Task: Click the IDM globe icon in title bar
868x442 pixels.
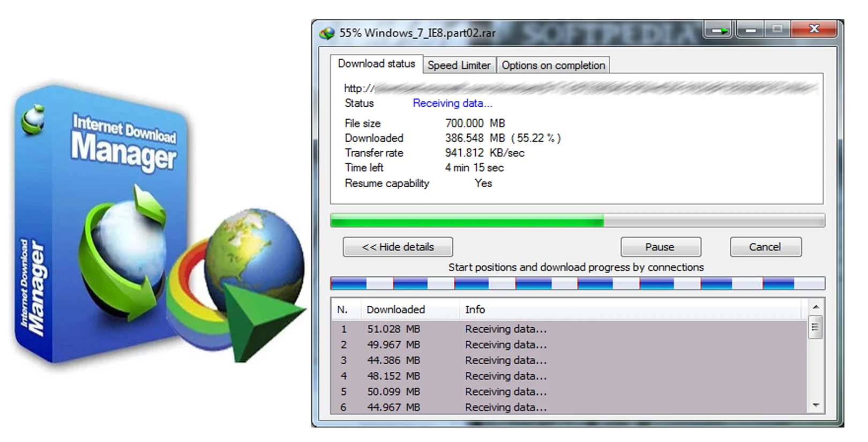Action: point(326,33)
